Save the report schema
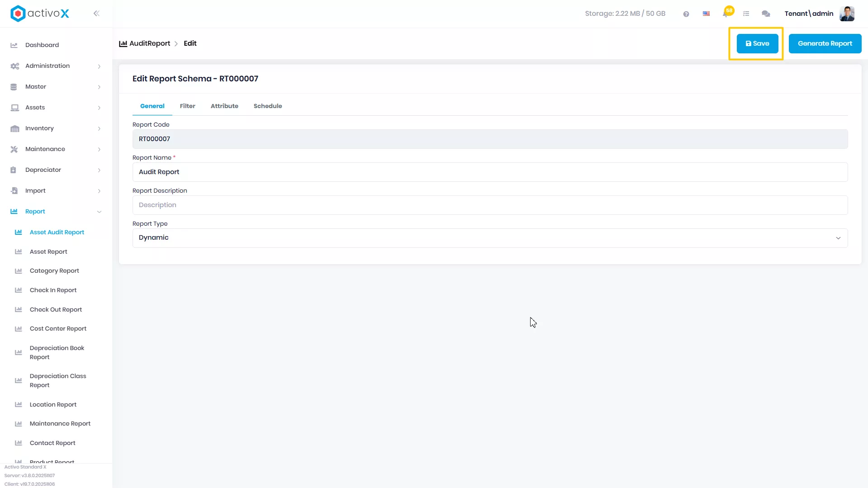The height and width of the screenshot is (488, 868). (757, 44)
